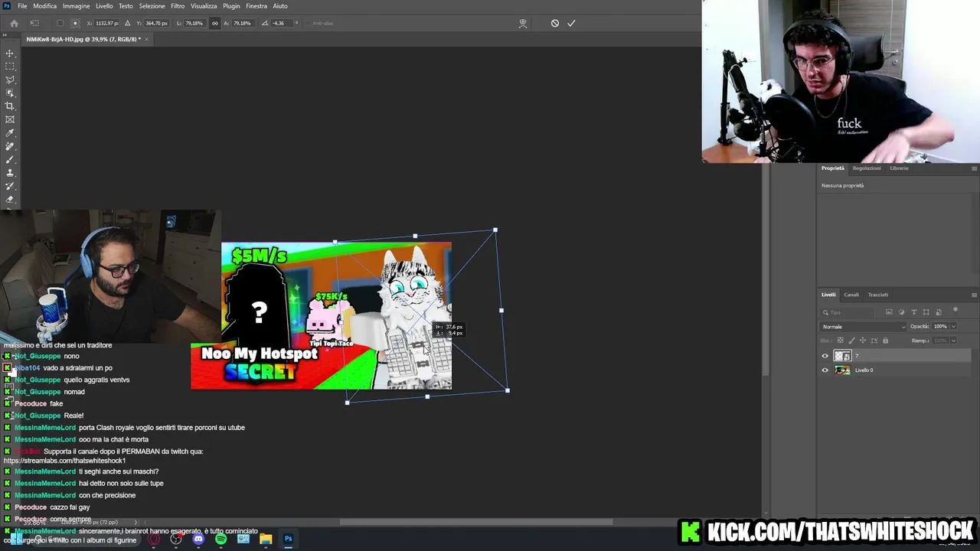Select the Eraser tool
The width and height of the screenshot is (980, 551).
(10, 199)
